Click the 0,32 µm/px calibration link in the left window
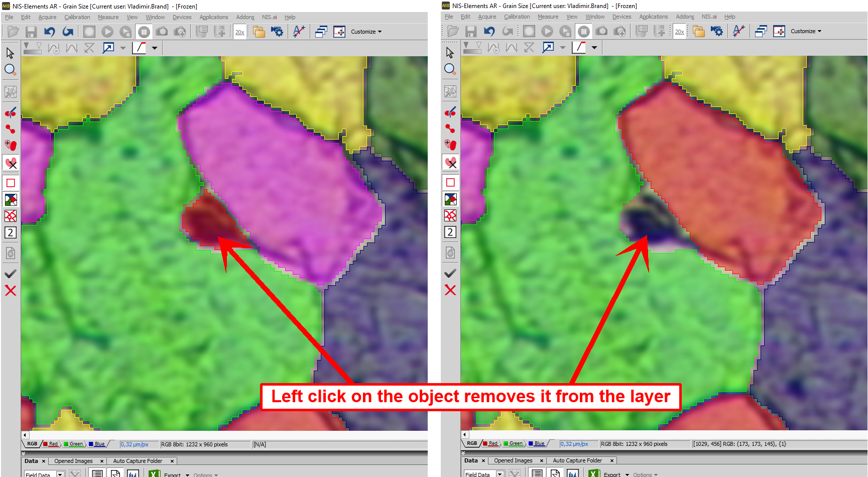The image size is (868, 477). pos(134,444)
